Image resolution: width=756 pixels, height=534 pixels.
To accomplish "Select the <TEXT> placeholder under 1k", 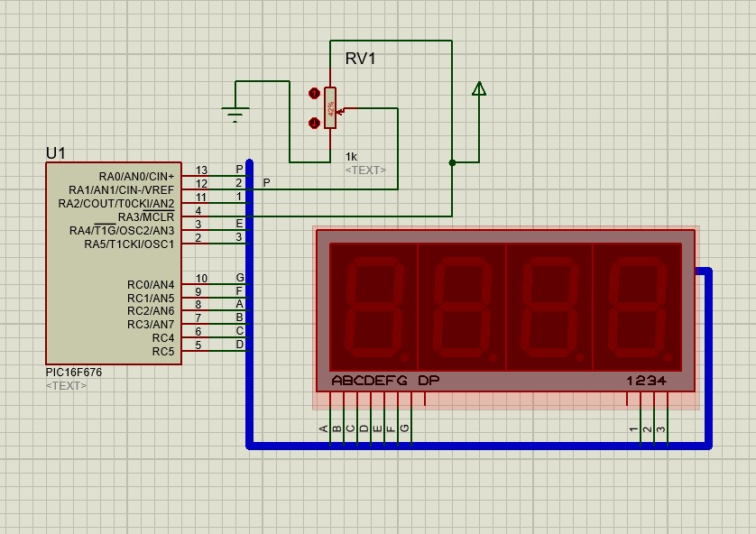I will [x=365, y=170].
